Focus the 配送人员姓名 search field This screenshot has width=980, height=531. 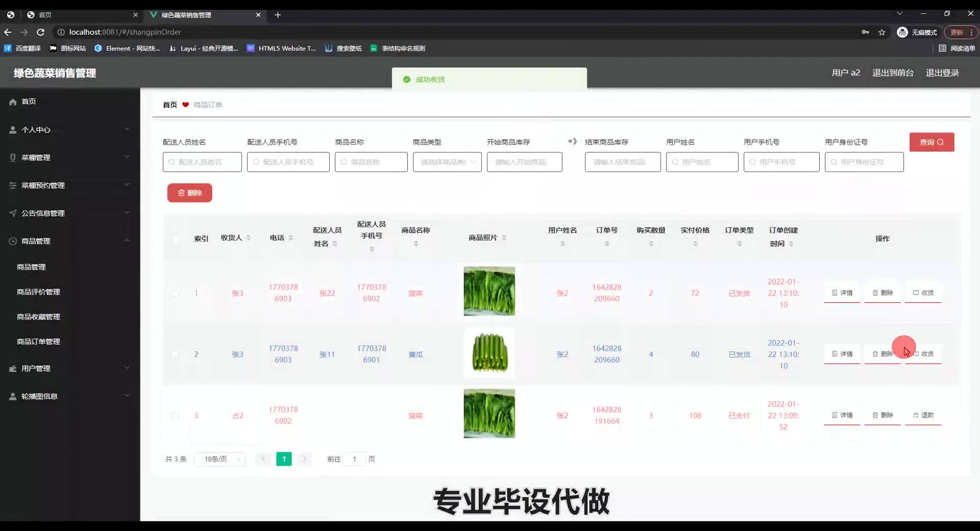pyautogui.click(x=202, y=162)
